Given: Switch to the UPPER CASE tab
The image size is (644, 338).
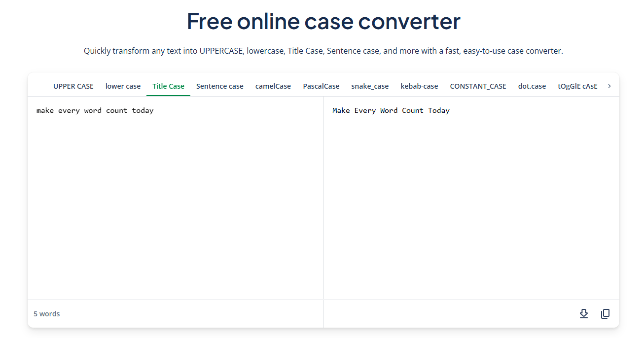Looking at the screenshot, I should click(x=73, y=86).
